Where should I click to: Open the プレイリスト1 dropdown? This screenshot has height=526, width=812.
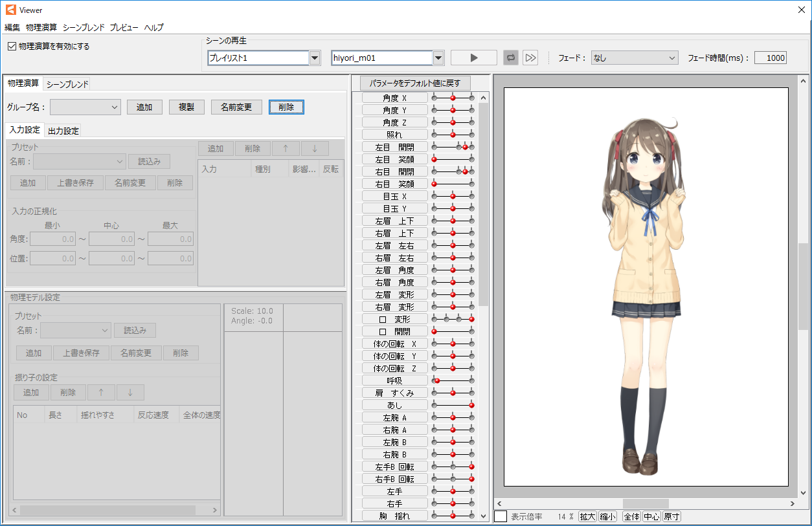tap(315, 58)
